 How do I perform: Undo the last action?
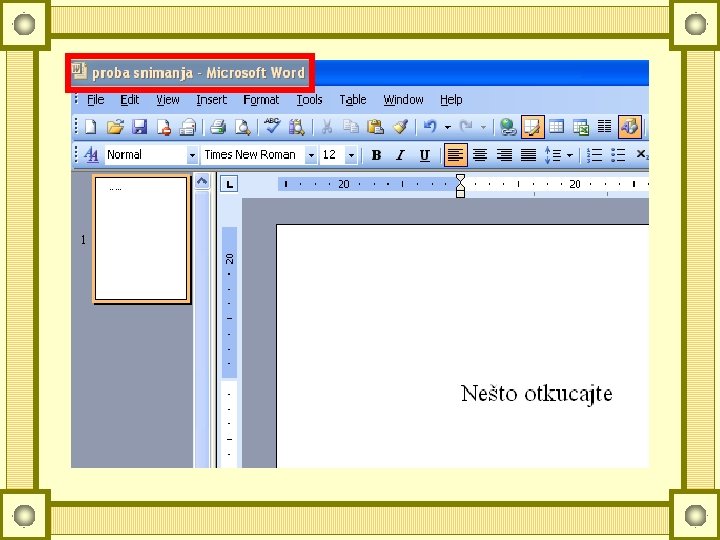[430, 126]
